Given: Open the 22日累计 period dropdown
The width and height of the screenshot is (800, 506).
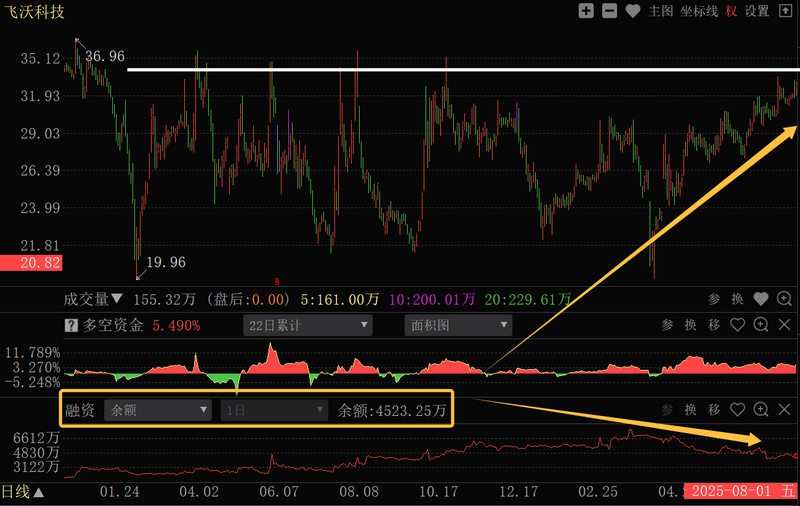Looking at the screenshot, I should (307, 325).
